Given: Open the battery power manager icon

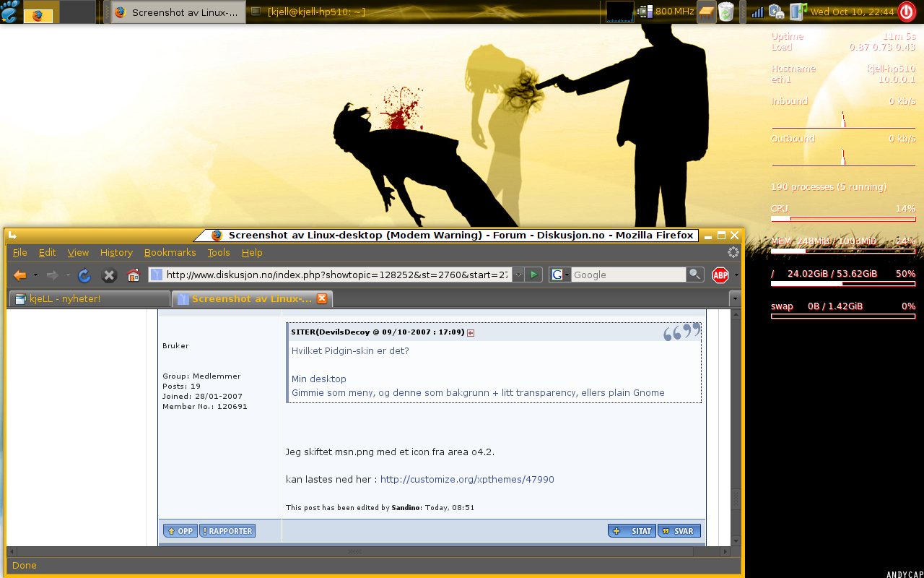Looking at the screenshot, I should pyautogui.click(x=777, y=12).
